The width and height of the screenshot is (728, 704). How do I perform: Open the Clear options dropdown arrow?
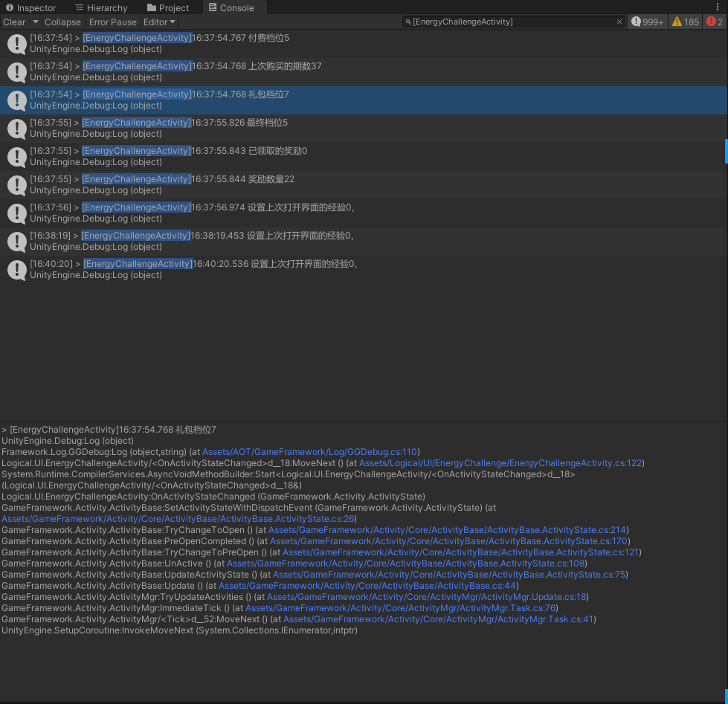pos(34,22)
